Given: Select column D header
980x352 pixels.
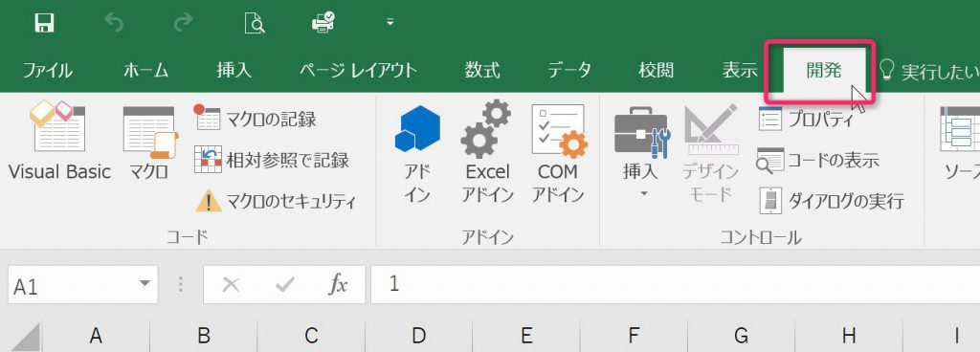Looking at the screenshot, I should coord(419,337).
